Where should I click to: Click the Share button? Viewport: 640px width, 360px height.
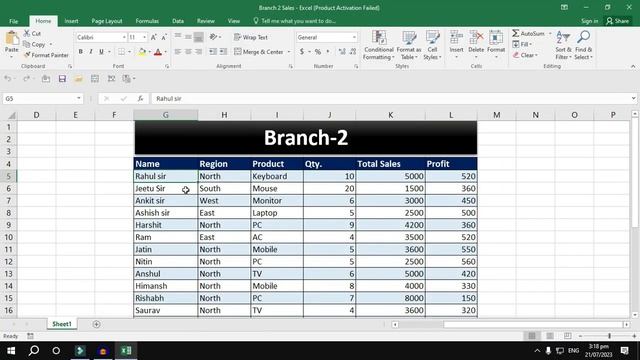(x=618, y=21)
